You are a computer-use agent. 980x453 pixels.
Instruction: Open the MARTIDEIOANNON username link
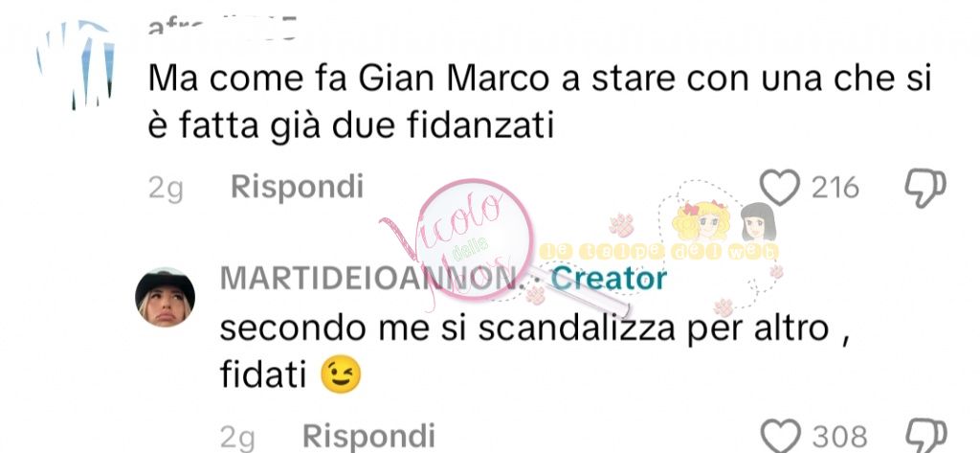coord(368,279)
